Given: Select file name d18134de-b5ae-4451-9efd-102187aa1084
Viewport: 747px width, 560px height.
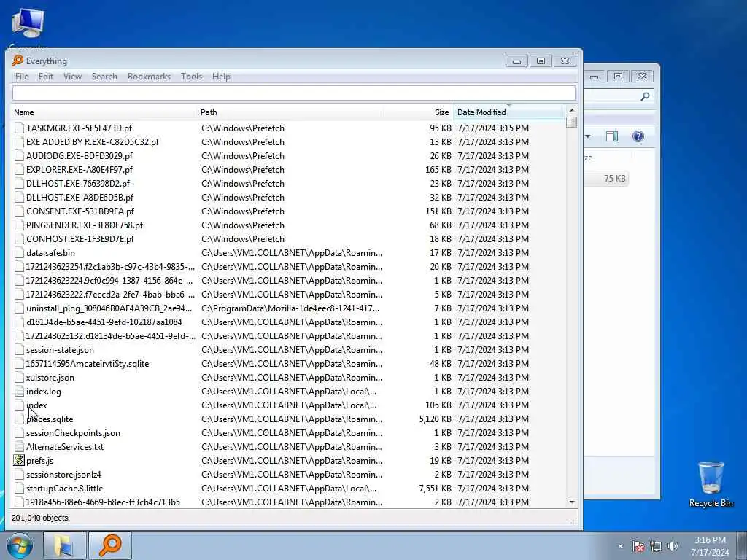Looking at the screenshot, I should (104, 322).
